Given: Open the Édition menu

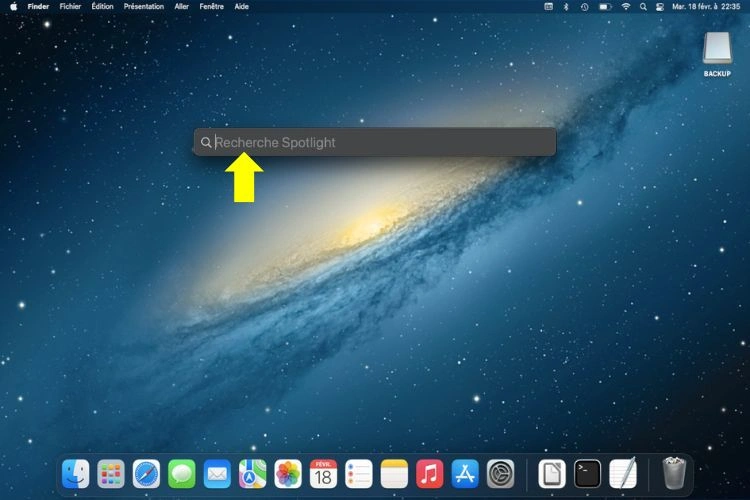Looking at the screenshot, I should (x=102, y=7).
